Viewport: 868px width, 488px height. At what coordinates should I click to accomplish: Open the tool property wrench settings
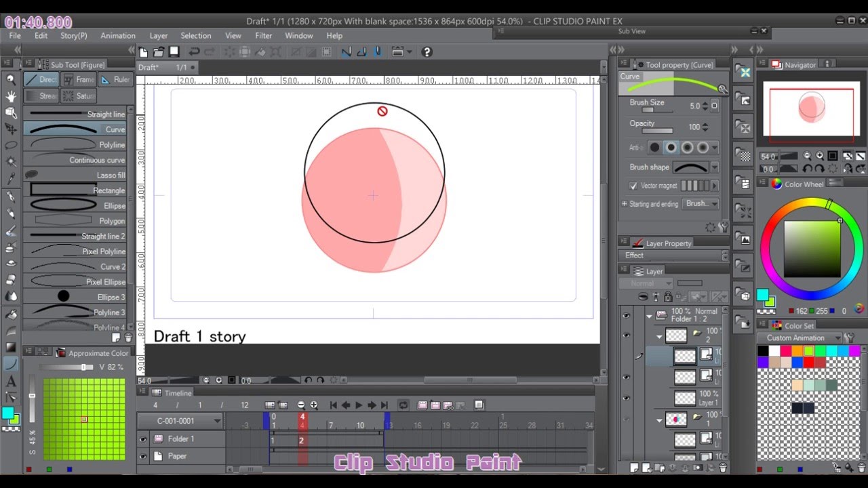[x=724, y=228]
